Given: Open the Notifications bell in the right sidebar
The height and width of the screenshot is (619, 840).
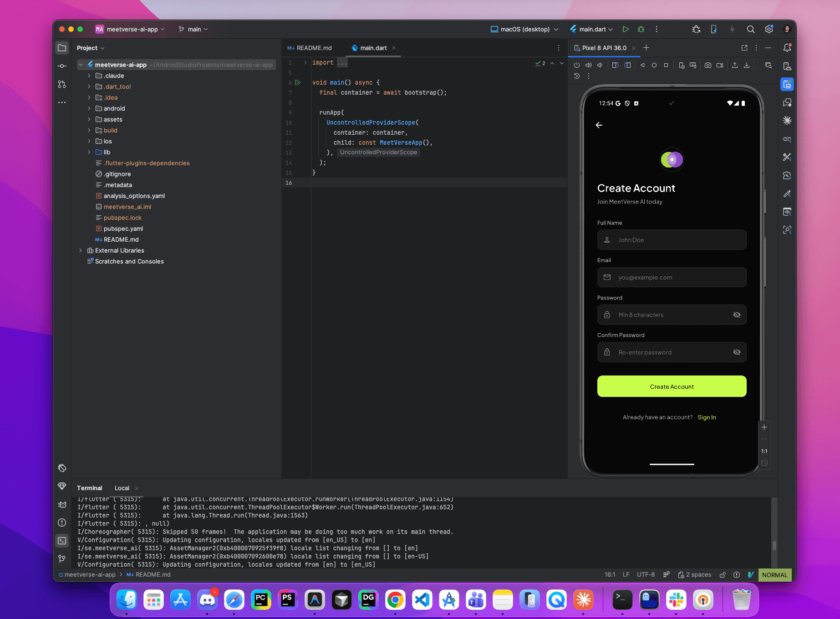Looking at the screenshot, I should 787,47.
